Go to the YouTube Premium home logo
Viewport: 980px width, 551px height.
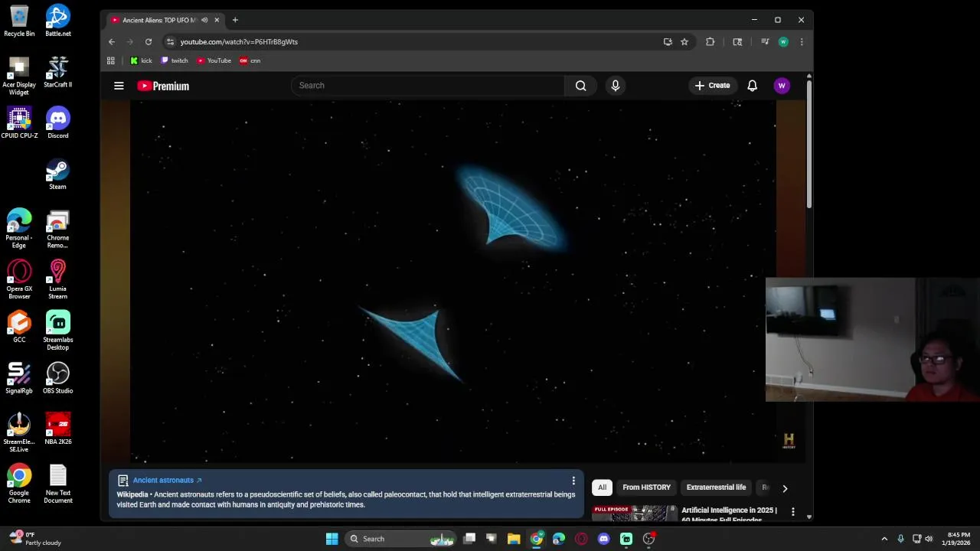(x=163, y=86)
